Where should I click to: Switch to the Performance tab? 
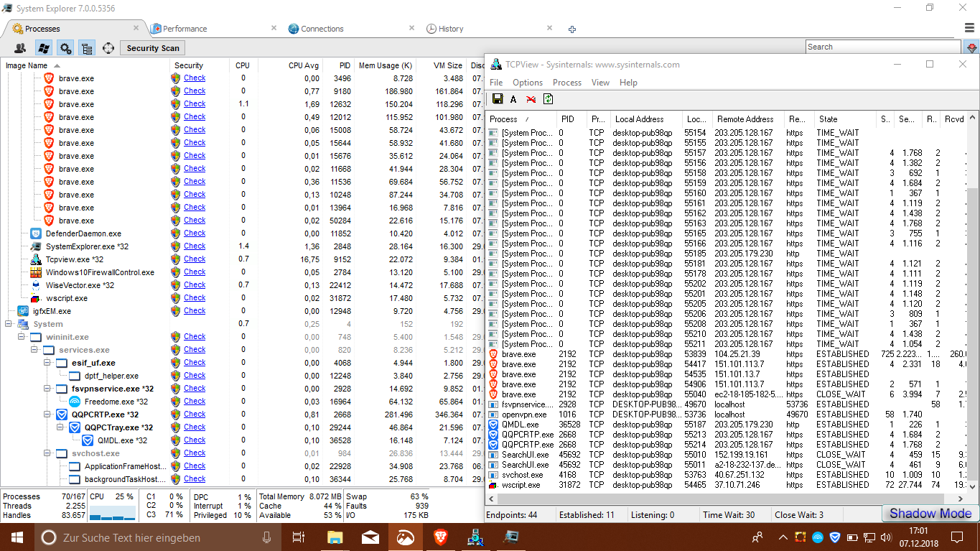pos(184,29)
